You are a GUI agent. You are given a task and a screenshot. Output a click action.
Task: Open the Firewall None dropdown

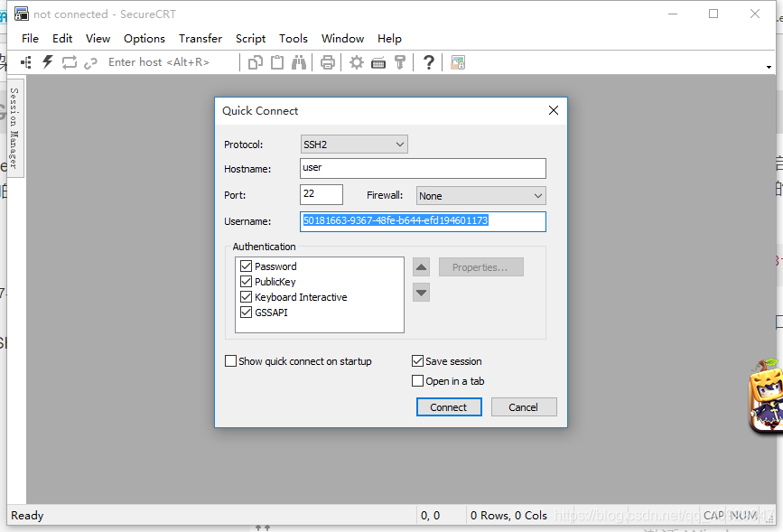pos(480,196)
